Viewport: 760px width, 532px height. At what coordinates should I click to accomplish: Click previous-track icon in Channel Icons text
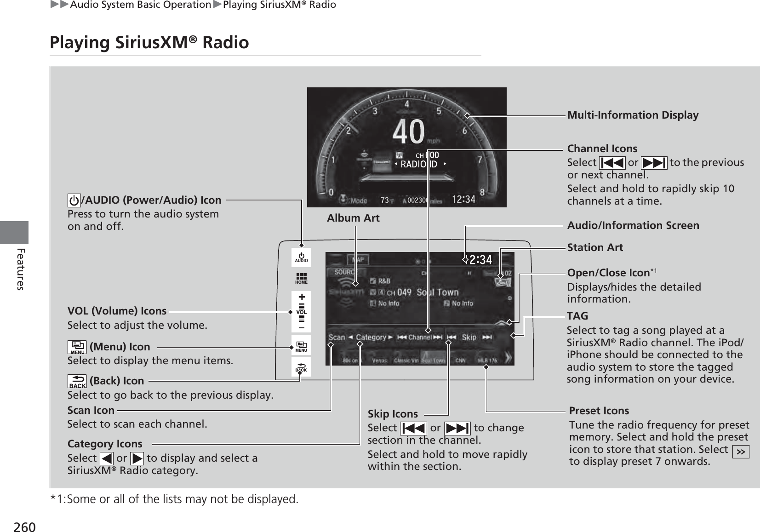click(612, 163)
